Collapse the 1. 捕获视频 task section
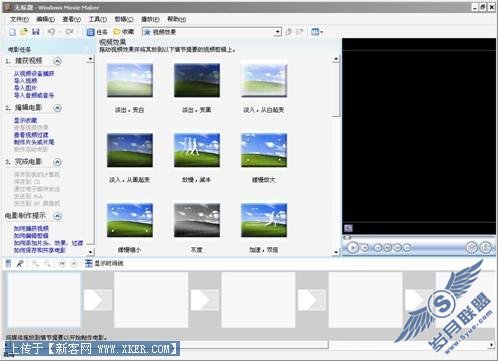 pos(58,61)
